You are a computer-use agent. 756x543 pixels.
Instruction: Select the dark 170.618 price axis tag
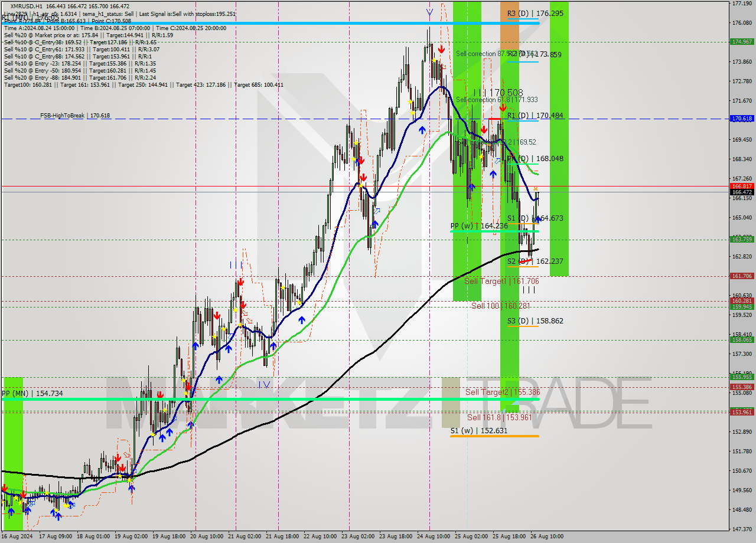[742, 119]
